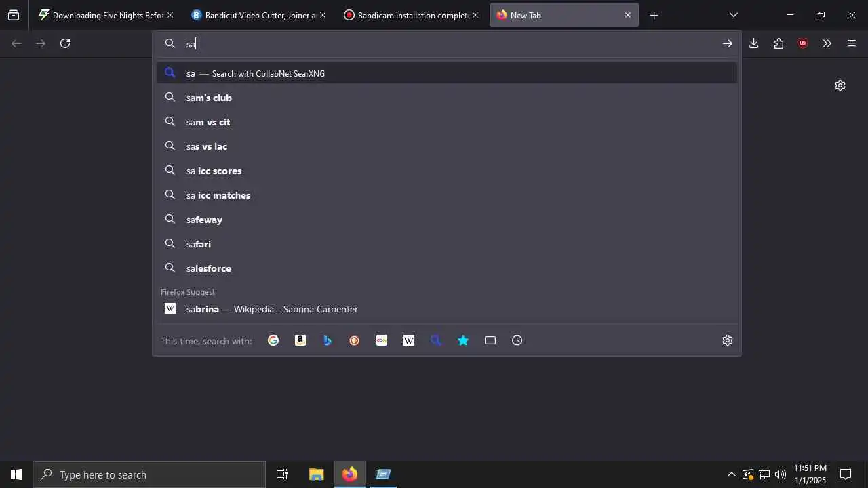The width and height of the screenshot is (868, 488).
Task: Search with Wikipedia one-off engine icon
Action: (x=409, y=340)
